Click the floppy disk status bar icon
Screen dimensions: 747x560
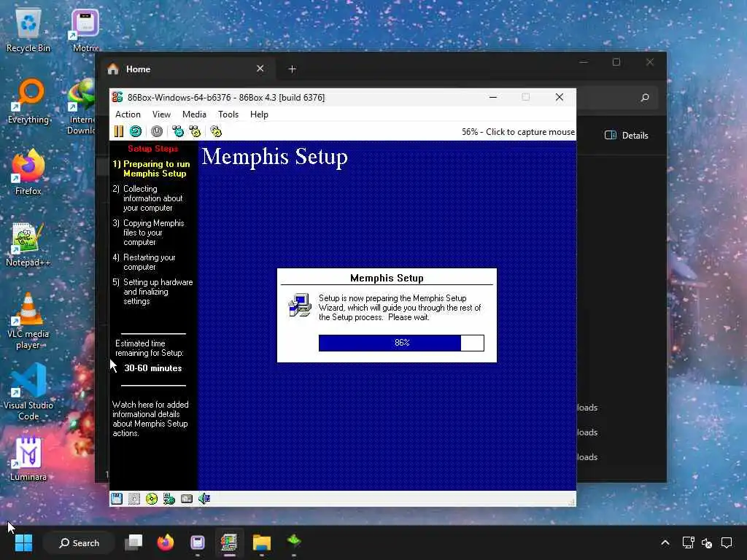117,499
